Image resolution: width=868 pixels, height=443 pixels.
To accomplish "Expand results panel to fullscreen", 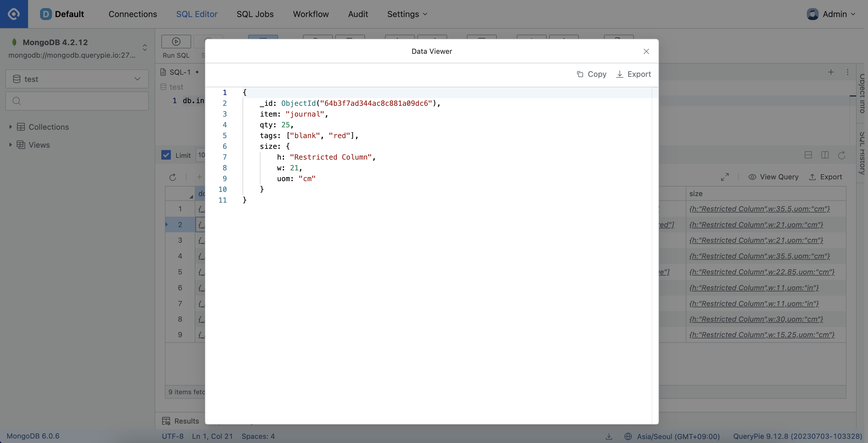I will pos(725,177).
